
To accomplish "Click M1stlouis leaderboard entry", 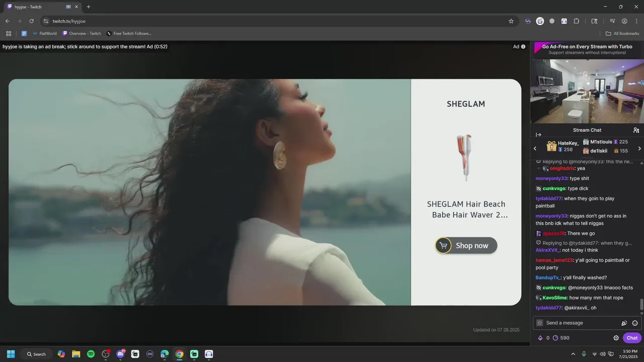I will tap(605, 142).
